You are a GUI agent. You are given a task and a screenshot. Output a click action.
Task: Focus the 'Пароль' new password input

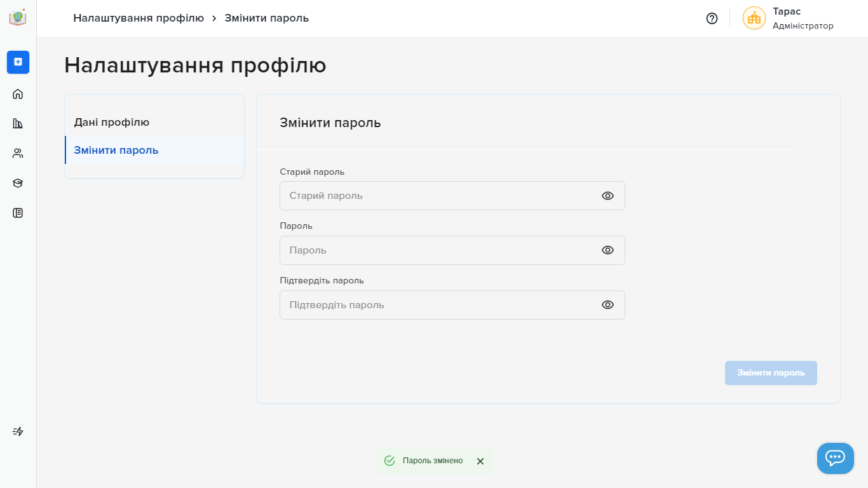(x=452, y=250)
